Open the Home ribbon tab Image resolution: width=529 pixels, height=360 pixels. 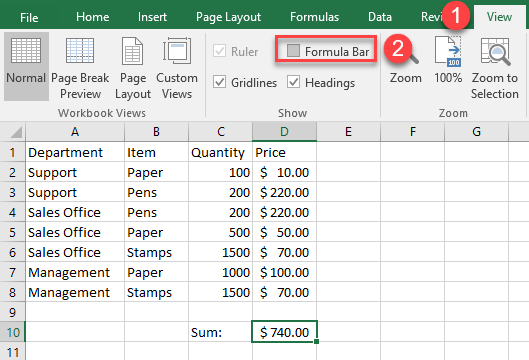coord(92,17)
